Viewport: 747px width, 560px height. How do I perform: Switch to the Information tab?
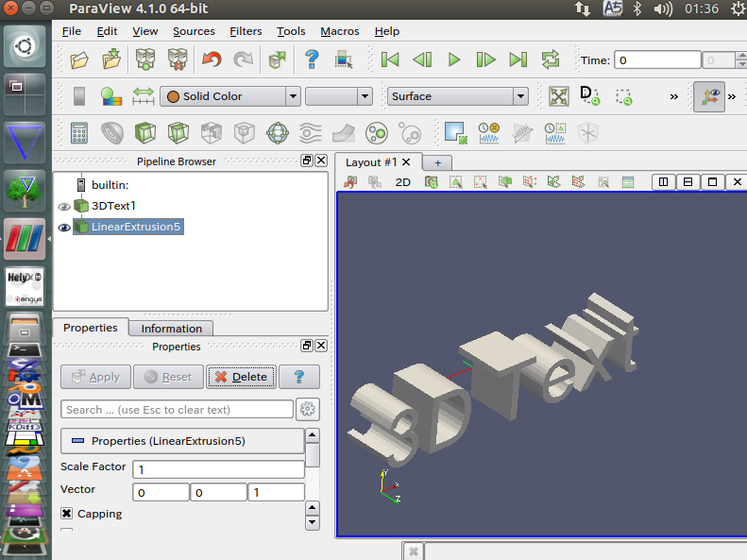pos(171,329)
